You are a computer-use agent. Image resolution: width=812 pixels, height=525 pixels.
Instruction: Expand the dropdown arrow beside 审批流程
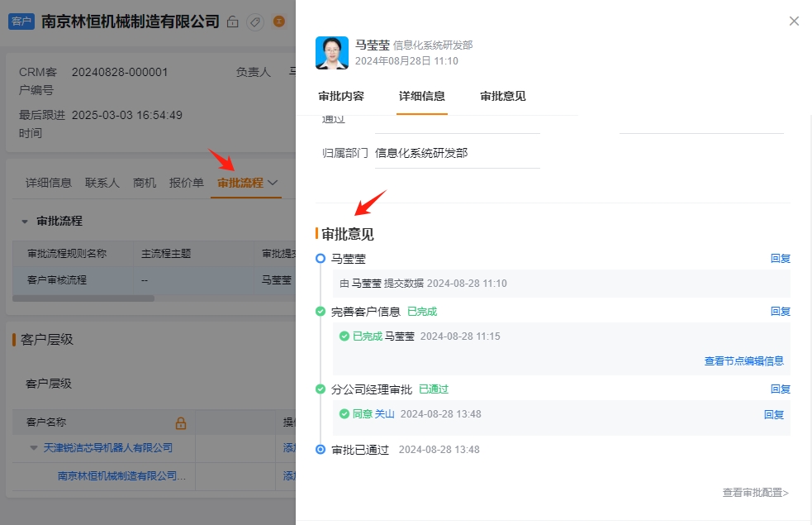click(273, 183)
